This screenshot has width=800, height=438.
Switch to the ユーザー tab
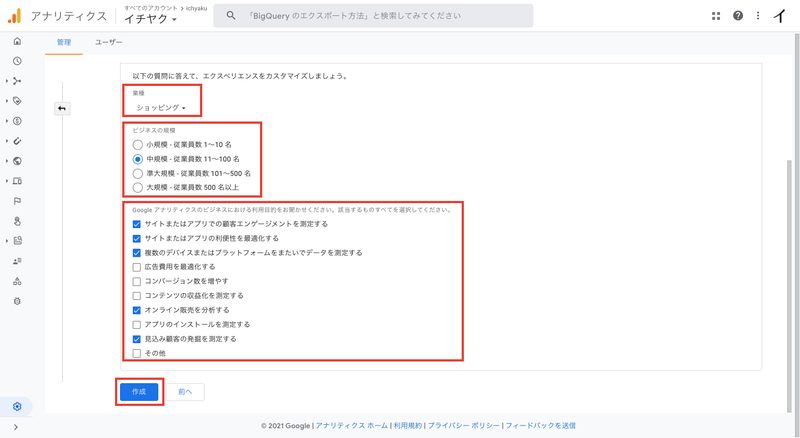pos(109,42)
